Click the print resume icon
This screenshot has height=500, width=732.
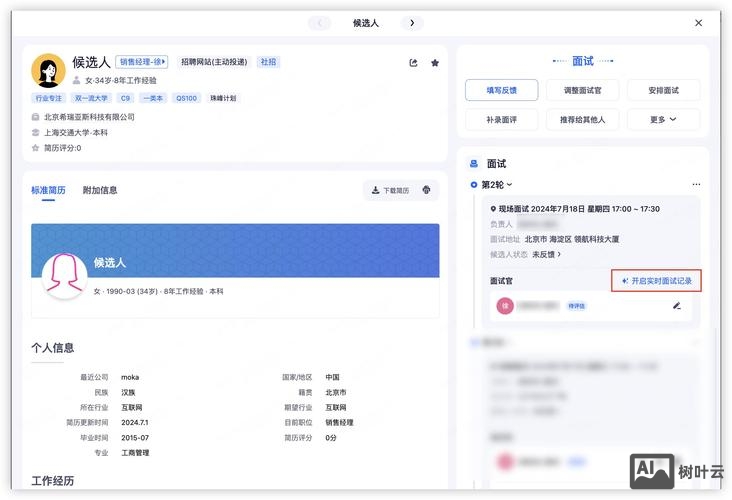(427, 190)
